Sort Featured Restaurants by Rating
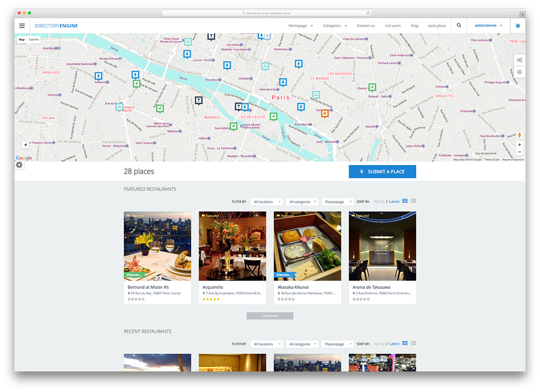This screenshot has height=392, width=540. tap(379, 202)
